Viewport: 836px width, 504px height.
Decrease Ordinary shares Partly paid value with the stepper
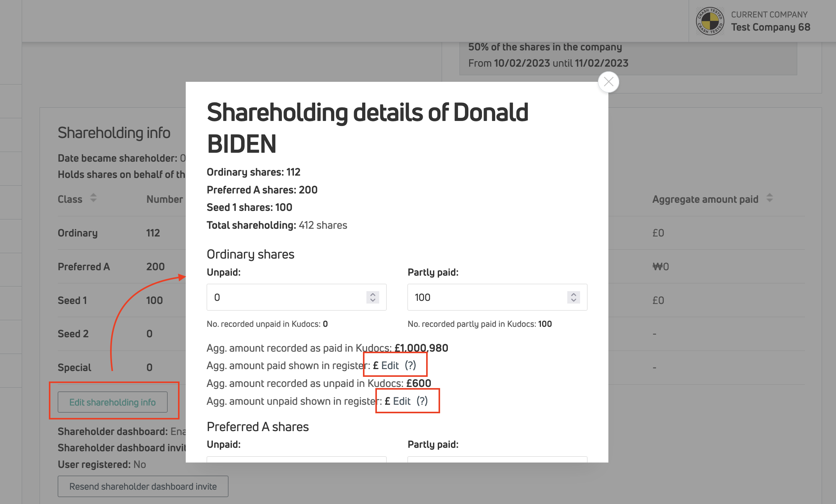(x=573, y=300)
